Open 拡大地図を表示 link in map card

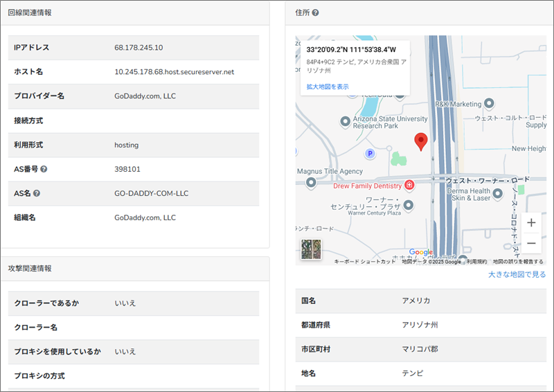[x=328, y=87]
